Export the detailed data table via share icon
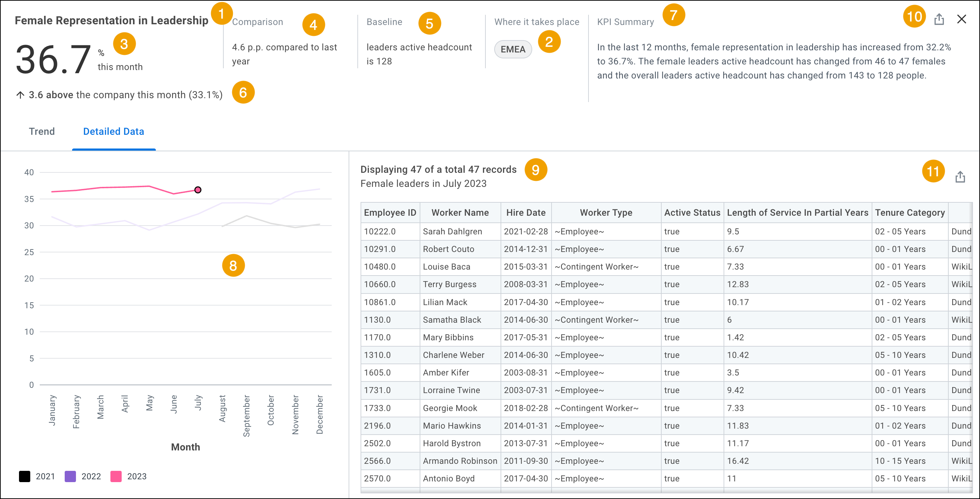 (960, 177)
